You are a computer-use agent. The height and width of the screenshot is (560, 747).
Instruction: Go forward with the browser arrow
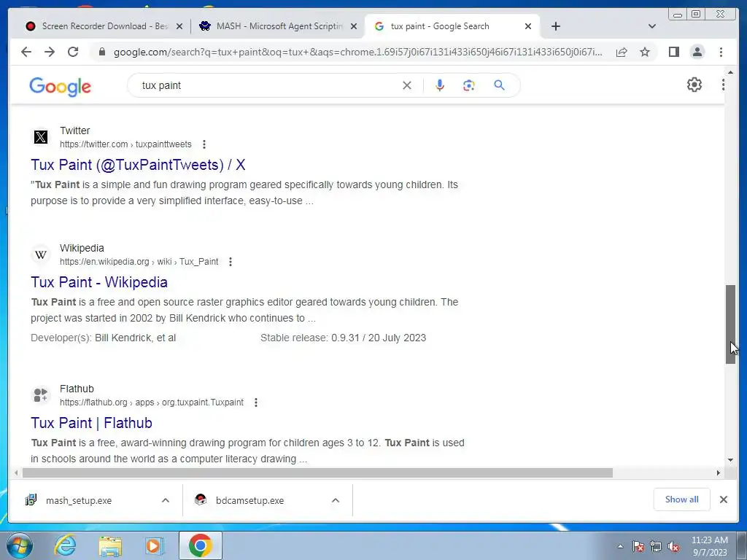click(50, 52)
